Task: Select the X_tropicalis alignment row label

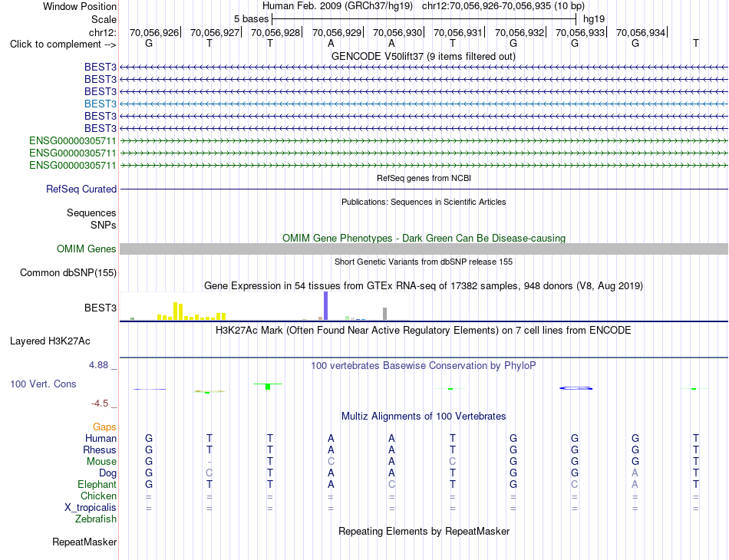Action: (x=91, y=508)
